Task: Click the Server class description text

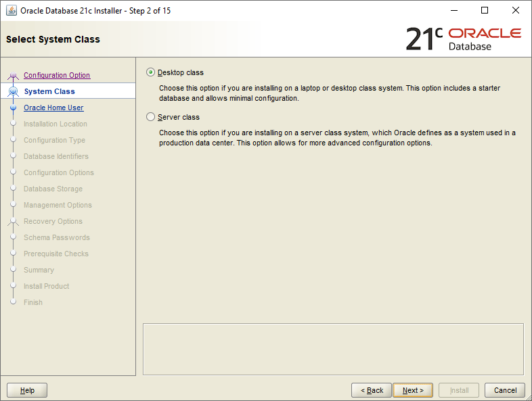Action: point(337,138)
